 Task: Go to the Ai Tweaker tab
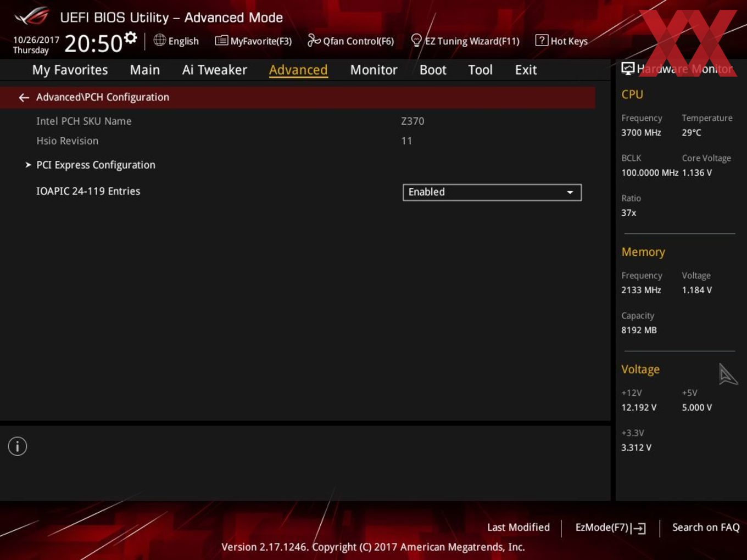pos(215,70)
